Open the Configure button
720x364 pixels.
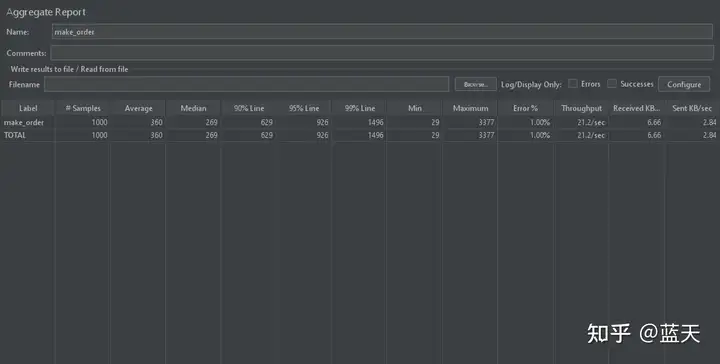click(684, 84)
